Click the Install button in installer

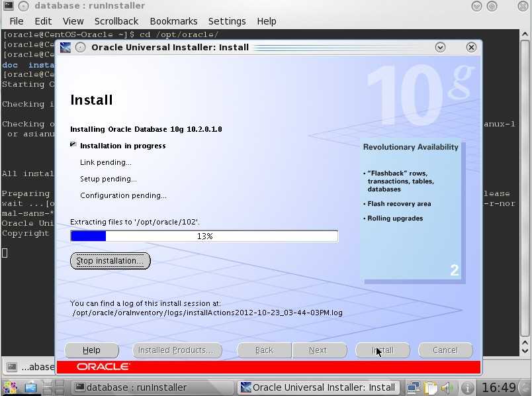(382, 350)
